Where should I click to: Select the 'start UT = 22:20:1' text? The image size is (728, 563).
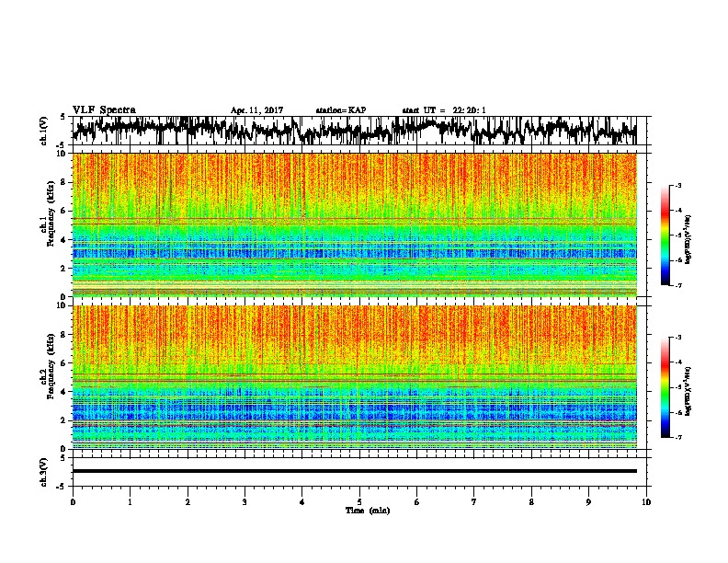444,110
